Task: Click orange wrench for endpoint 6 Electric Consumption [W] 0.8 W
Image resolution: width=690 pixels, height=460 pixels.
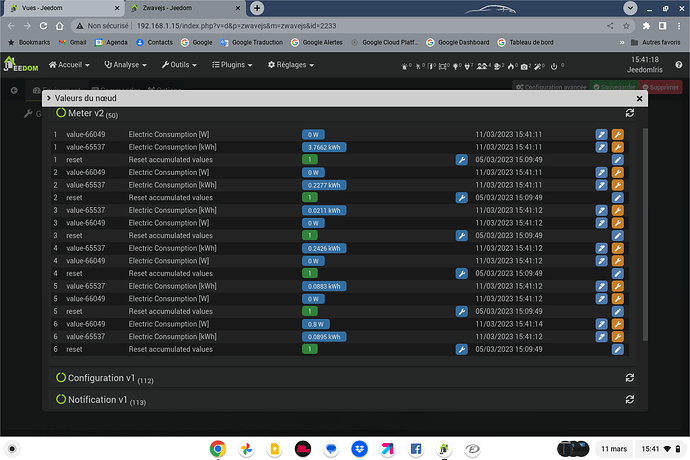Action: (618, 324)
